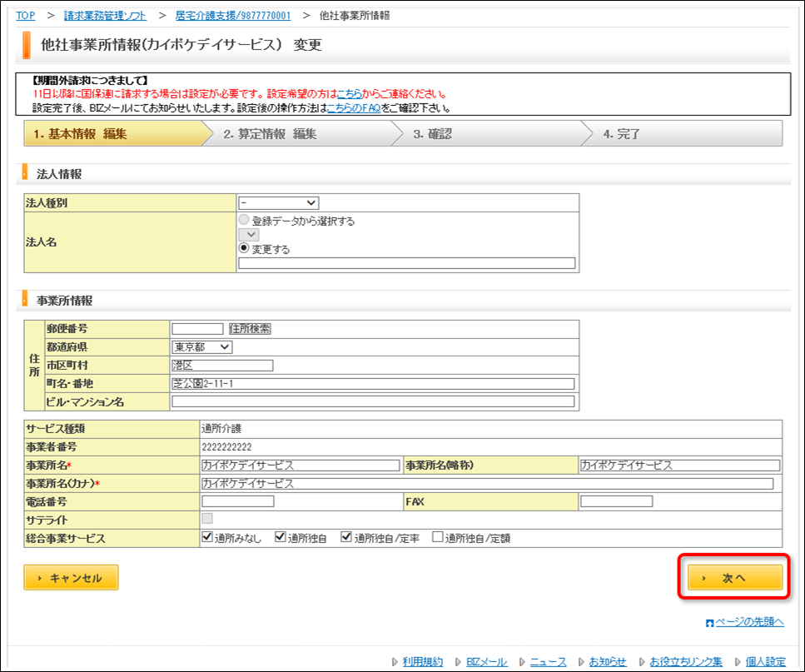
Task: Click the ビル・マンション名 input field
Action: (373, 401)
